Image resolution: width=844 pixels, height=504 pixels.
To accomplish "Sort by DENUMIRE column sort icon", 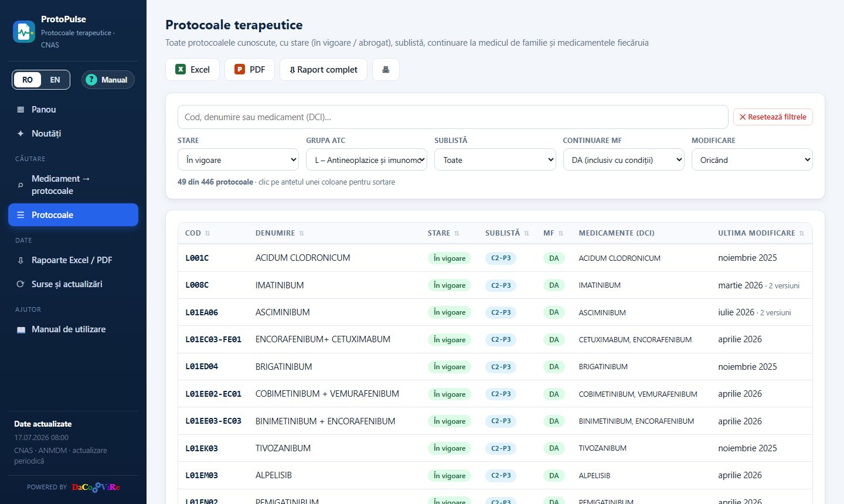I will [x=302, y=233].
